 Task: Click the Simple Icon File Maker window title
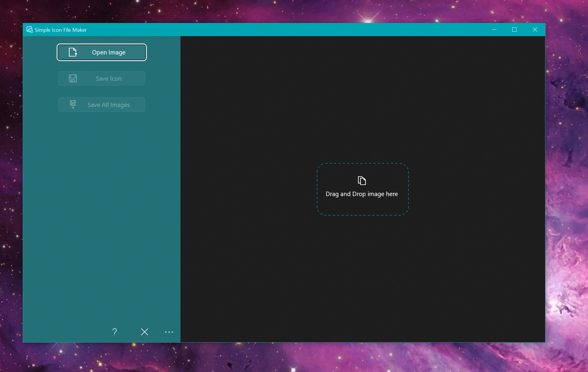point(60,30)
